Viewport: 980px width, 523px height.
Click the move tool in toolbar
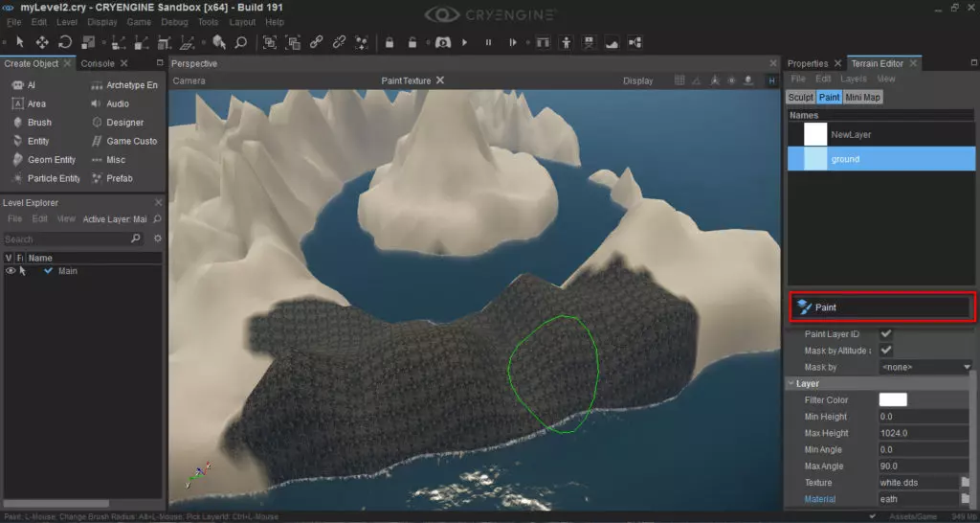point(42,42)
